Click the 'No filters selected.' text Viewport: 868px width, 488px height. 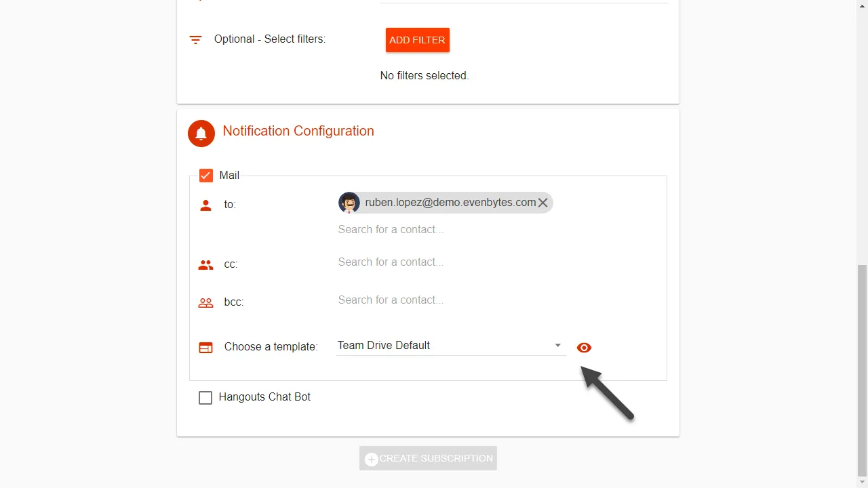[425, 76]
